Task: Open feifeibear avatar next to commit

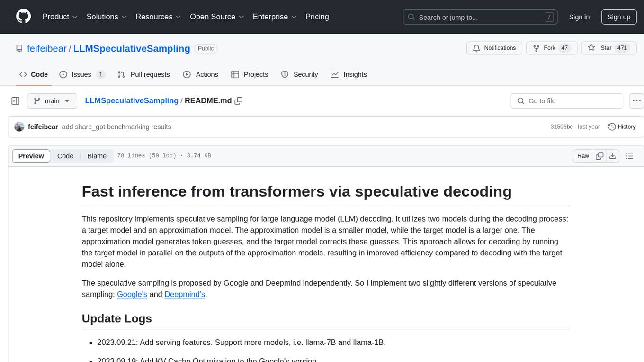Action: tap(19, 127)
